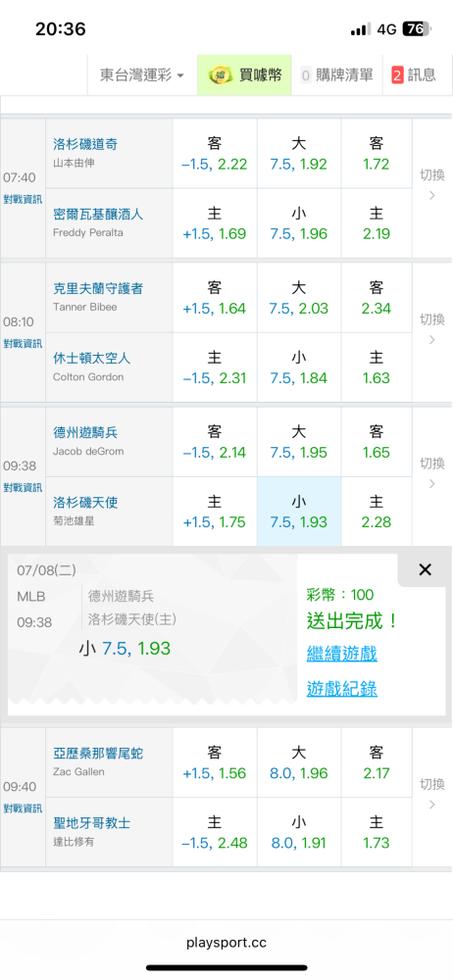Click the 繼續遊戲 link
The width and height of the screenshot is (453, 980).
point(341,654)
